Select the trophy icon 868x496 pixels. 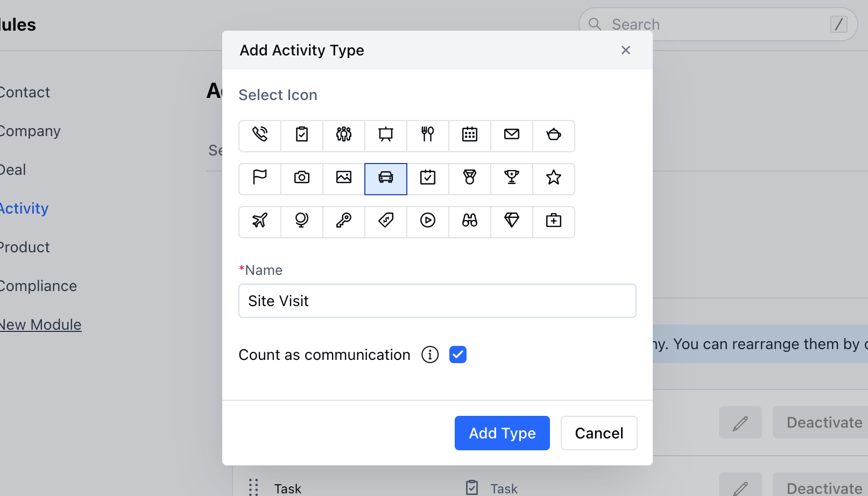(512, 178)
